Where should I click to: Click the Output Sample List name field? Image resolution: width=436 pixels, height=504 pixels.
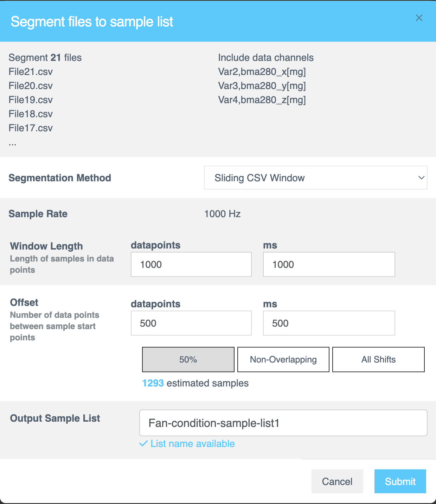point(283,423)
